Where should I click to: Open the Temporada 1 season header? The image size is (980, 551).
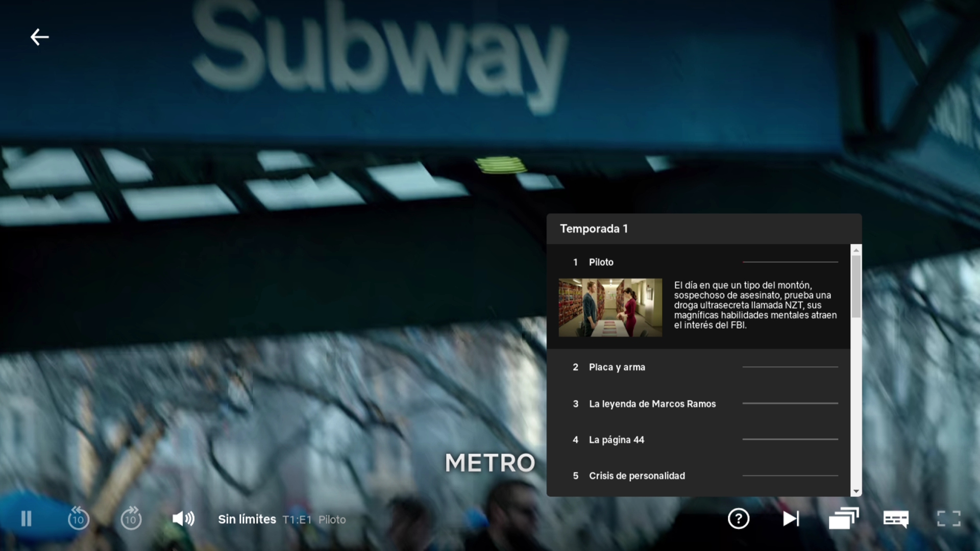(594, 229)
